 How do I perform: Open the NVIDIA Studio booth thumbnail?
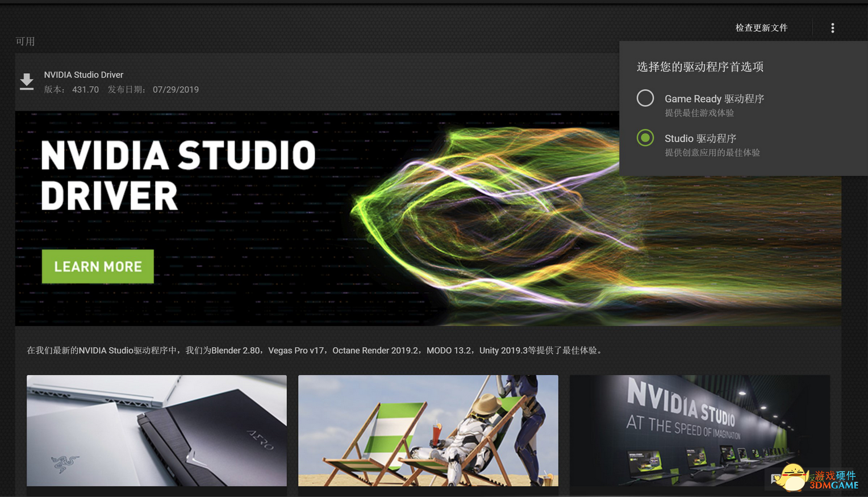(700, 431)
